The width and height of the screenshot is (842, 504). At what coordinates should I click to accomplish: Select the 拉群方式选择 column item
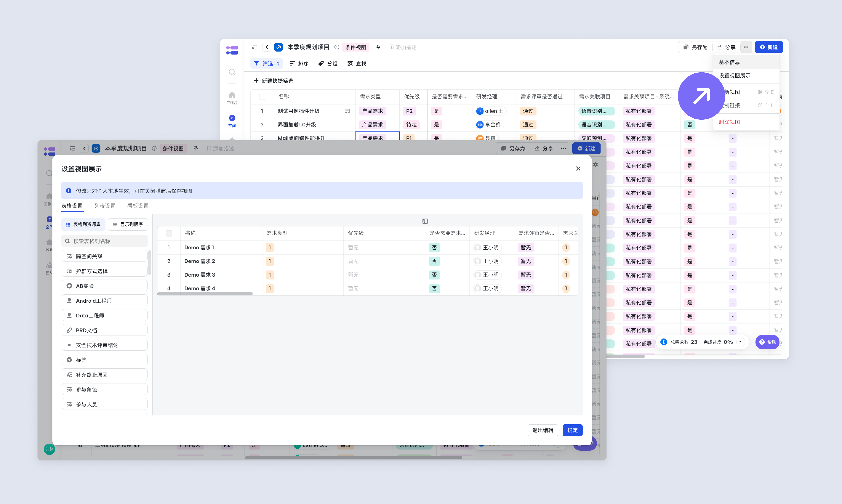(105, 271)
